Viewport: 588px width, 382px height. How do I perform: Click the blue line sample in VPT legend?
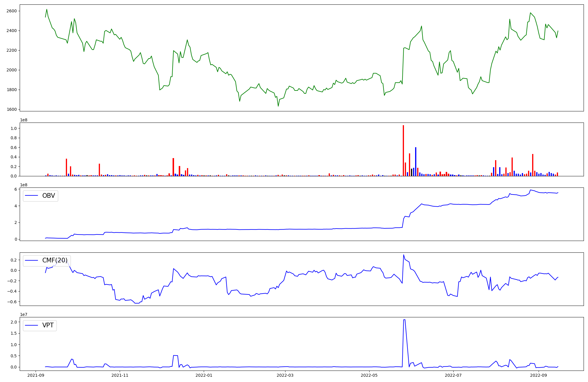click(32, 325)
